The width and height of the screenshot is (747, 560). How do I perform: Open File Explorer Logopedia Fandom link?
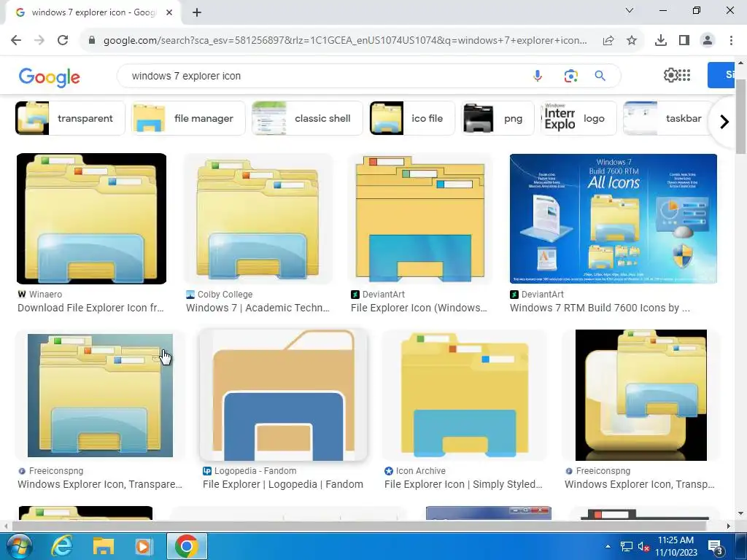tap(283, 484)
